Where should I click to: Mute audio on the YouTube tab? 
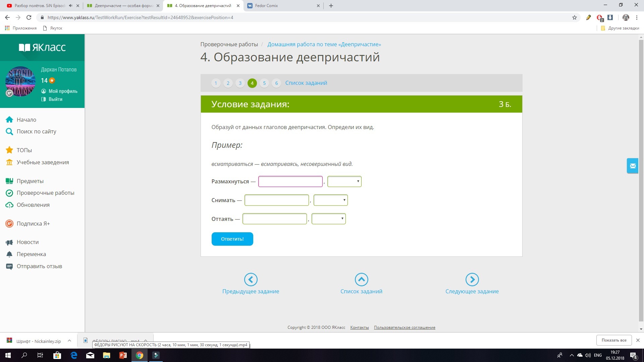tap(70, 6)
